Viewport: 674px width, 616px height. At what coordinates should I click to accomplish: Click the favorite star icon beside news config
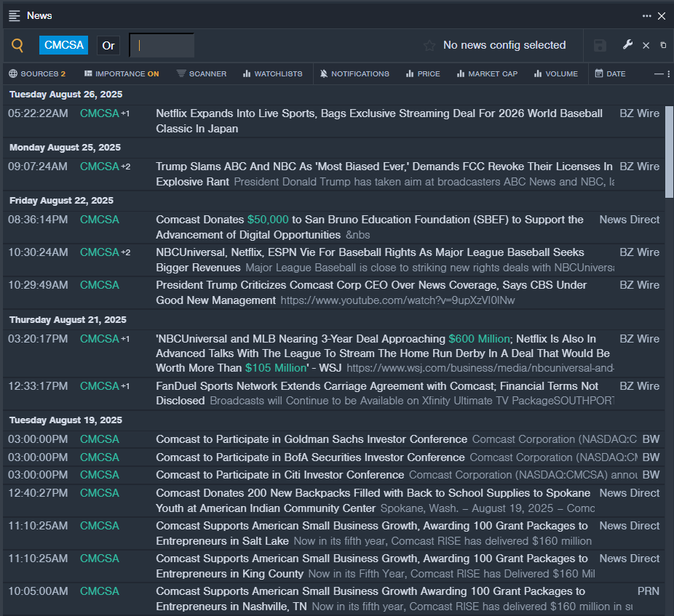tap(429, 45)
